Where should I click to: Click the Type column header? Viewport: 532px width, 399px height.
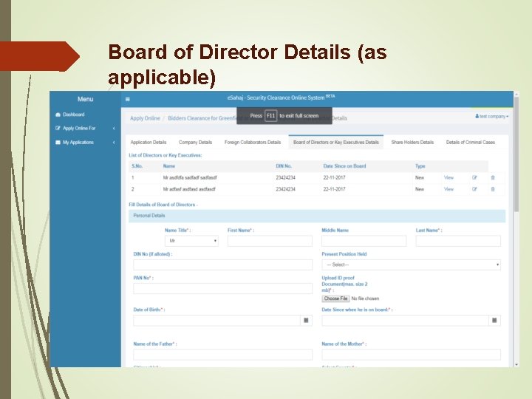[420, 166]
